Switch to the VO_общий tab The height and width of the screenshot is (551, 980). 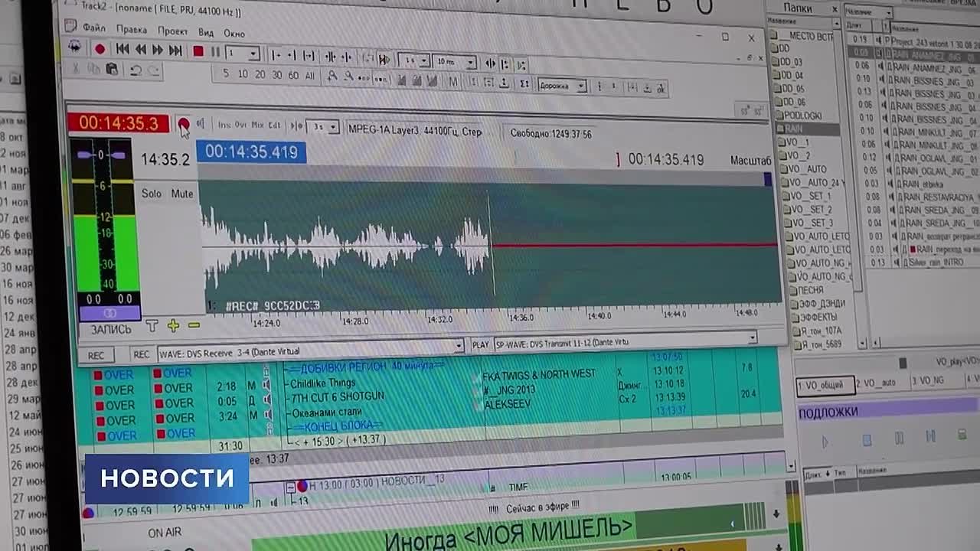coord(825,386)
